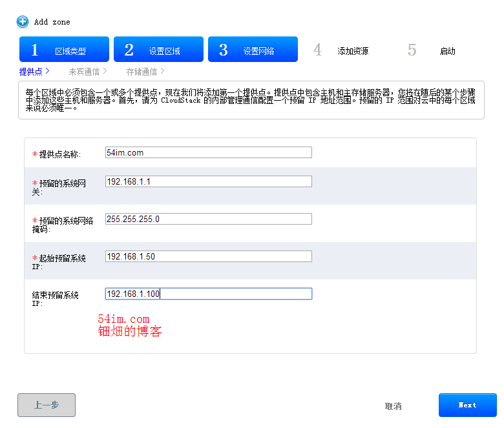Select step 2 设置区域 tab

(158, 49)
